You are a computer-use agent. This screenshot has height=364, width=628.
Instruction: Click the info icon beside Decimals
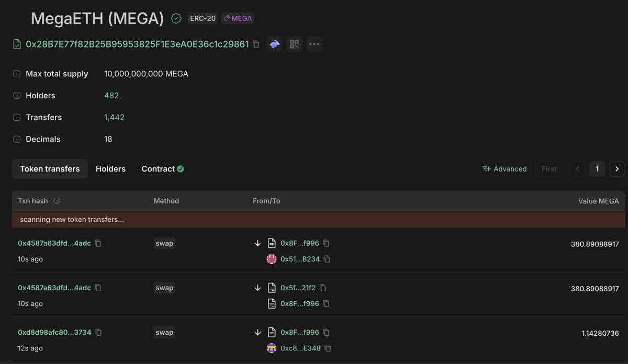click(17, 139)
